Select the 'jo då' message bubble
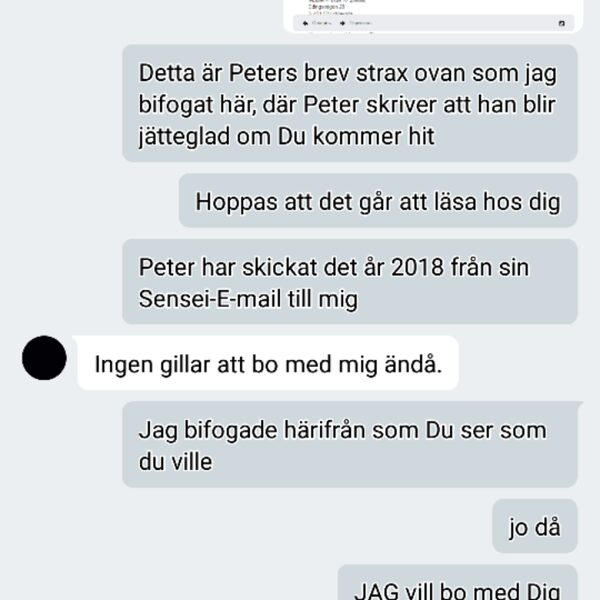The height and width of the screenshot is (600, 600). (535, 526)
